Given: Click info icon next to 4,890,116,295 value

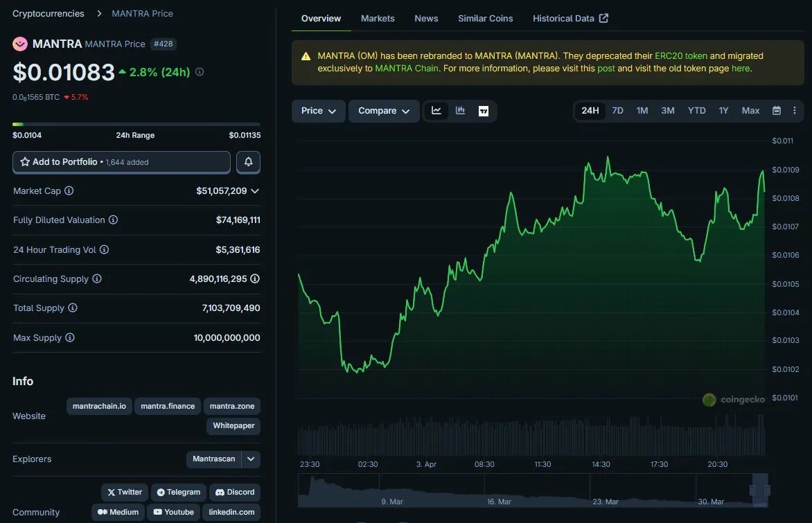Looking at the screenshot, I should pyautogui.click(x=255, y=278).
